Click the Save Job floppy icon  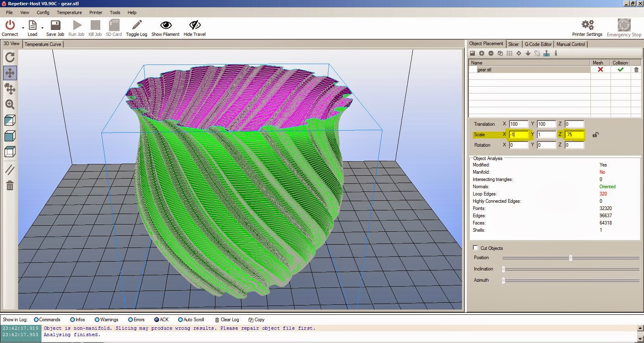(55, 25)
